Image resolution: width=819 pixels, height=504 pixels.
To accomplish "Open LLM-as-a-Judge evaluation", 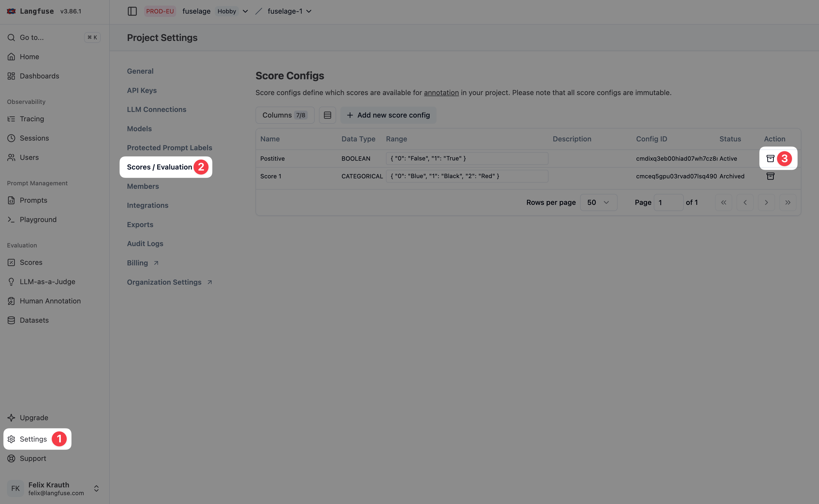I will pyautogui.click(x=47, y=281).
